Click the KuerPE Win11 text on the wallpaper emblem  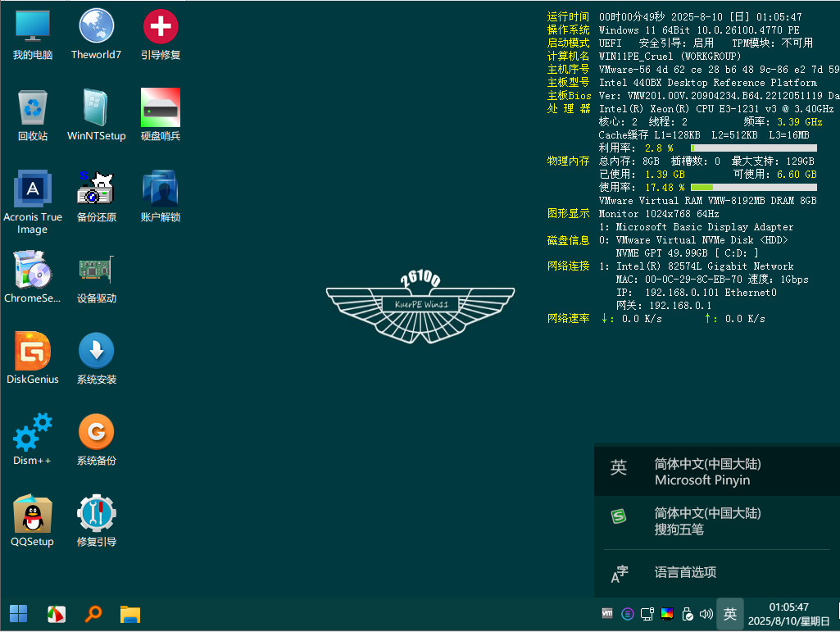coord(421,304)
